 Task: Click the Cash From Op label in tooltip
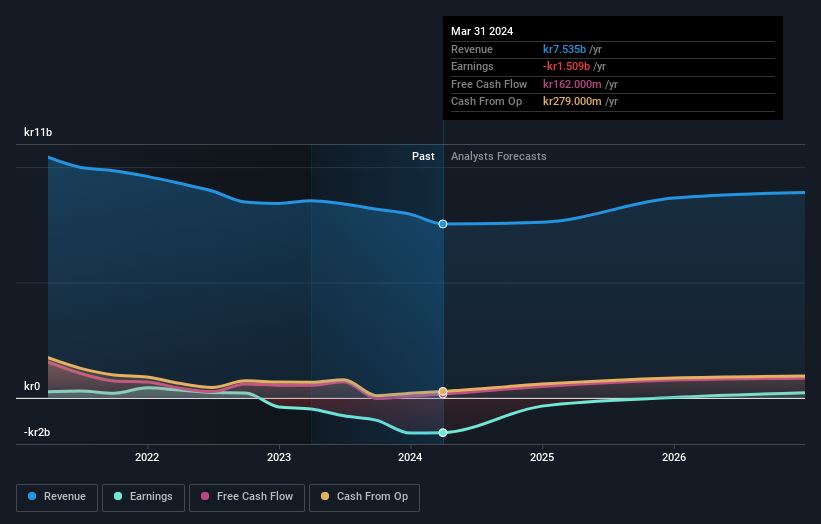(486, 102)
